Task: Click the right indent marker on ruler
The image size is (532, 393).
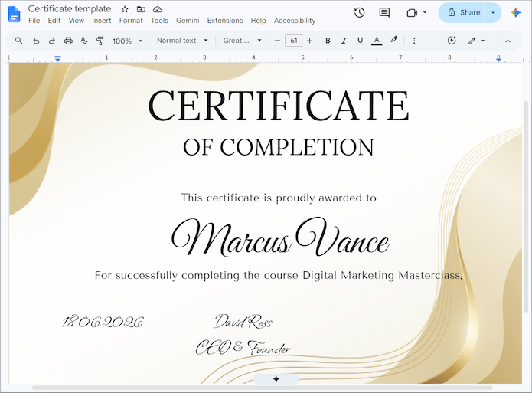Action: 498,59
